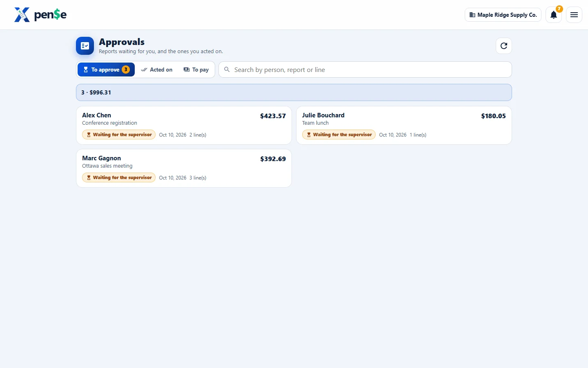Switch to the To approve tab

tap(106, 70)
